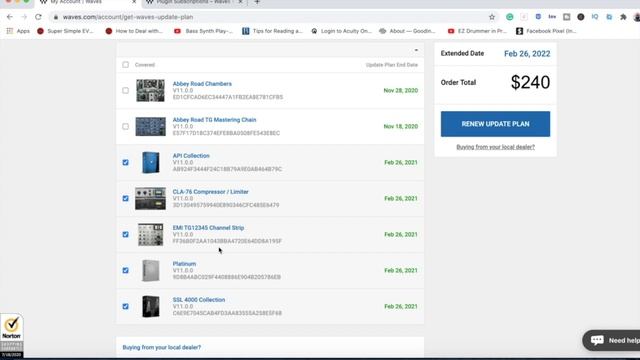The width and height of the screenshot is (640, 360).
Task: Click the bottom Buying from your local dealer link
Action: 162,347
